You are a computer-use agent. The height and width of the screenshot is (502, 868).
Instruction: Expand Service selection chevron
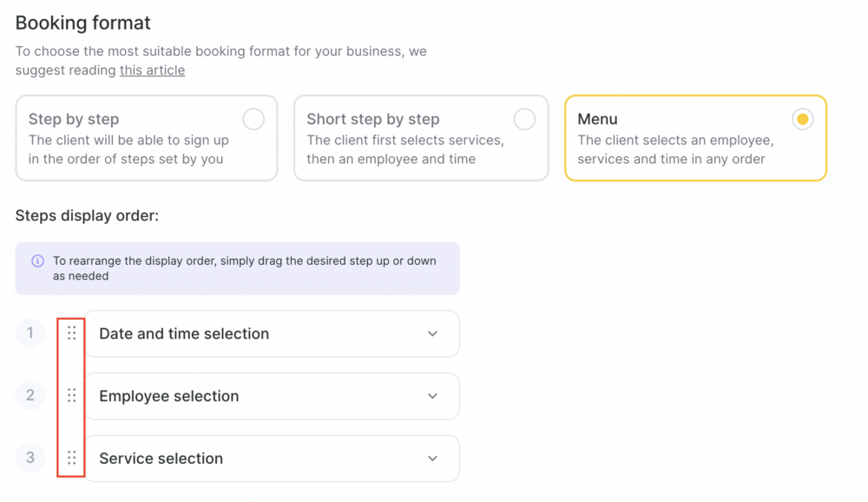click(432, 459)
